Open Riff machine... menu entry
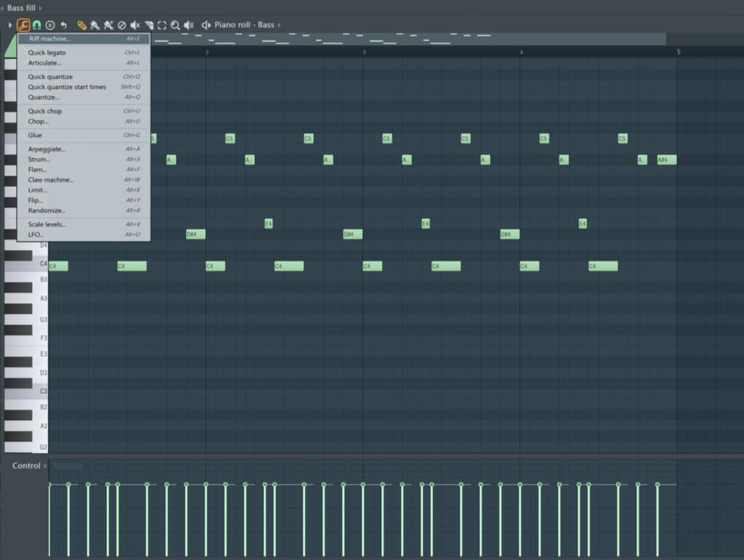Screen dimensions: 744x560 pyautogui.click(x=49, y=38)
